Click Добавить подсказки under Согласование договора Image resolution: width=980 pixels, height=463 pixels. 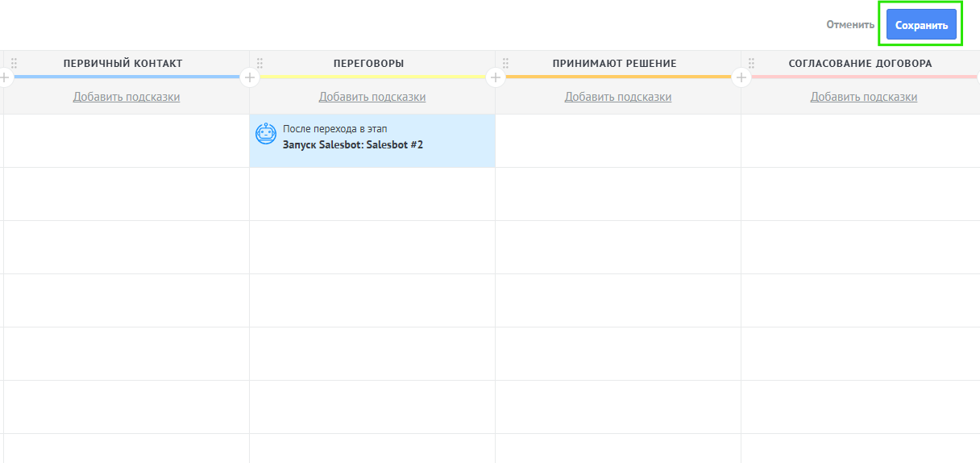pos(864,97)
